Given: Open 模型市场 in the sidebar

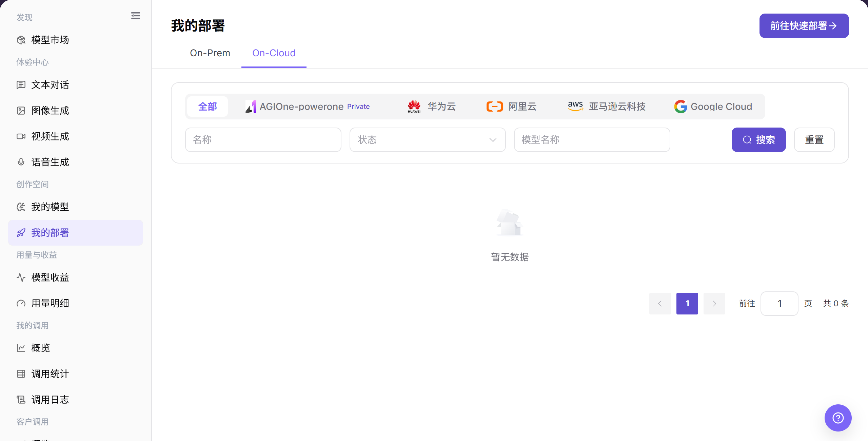Looking at the screenshot, I should (x=75, y=40).
